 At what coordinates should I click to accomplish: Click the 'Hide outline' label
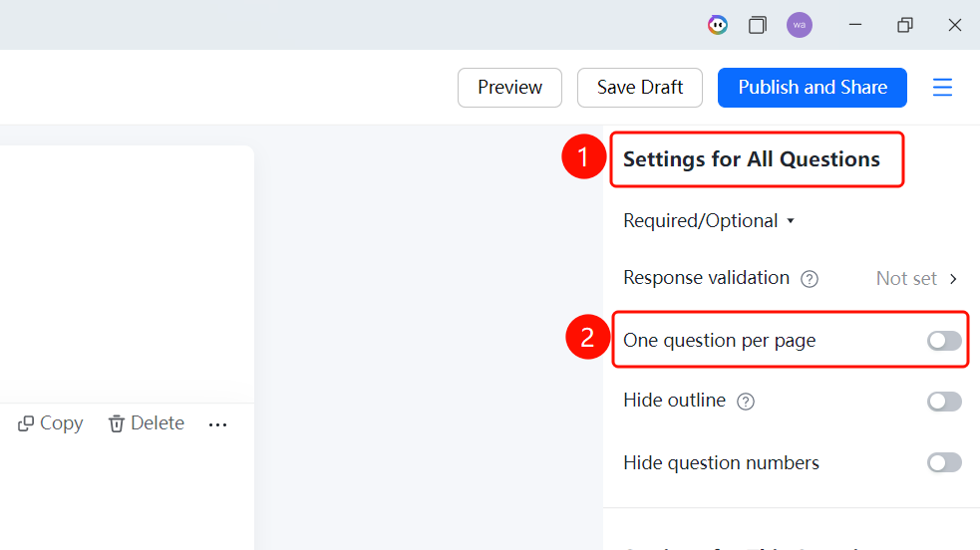tap(674, 401)
